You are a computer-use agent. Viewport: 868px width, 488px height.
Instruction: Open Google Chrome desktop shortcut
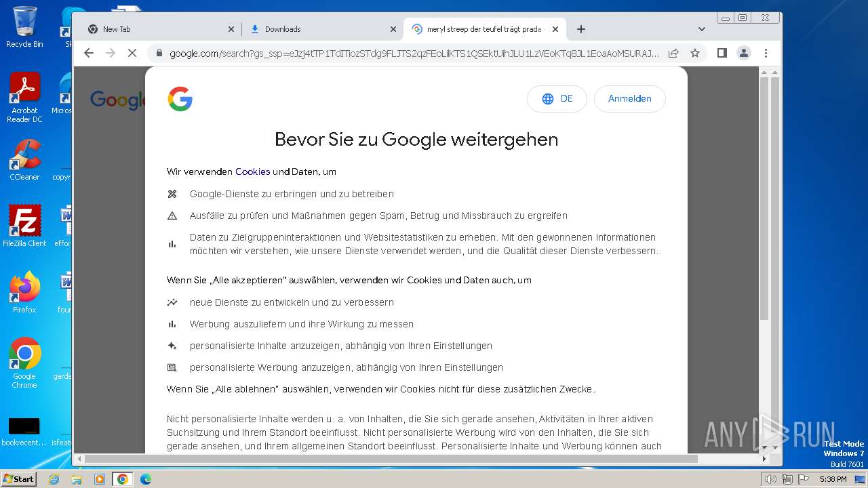pos(24,363)
